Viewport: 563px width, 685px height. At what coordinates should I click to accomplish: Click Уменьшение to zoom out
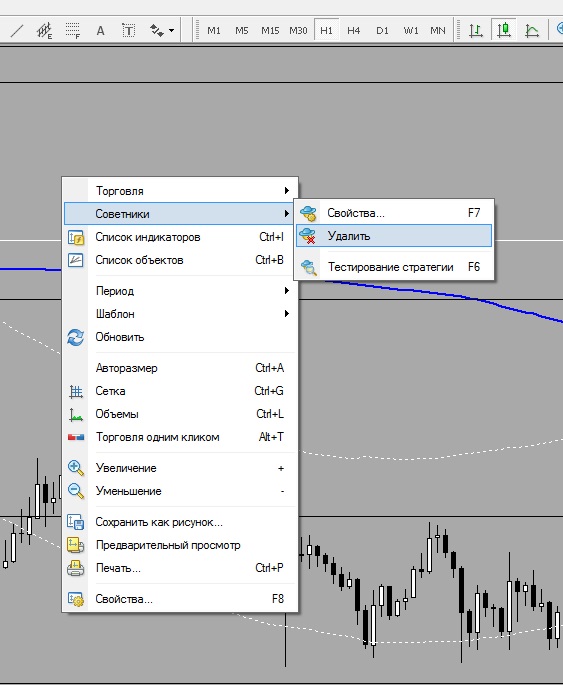(x=180, y=491)
